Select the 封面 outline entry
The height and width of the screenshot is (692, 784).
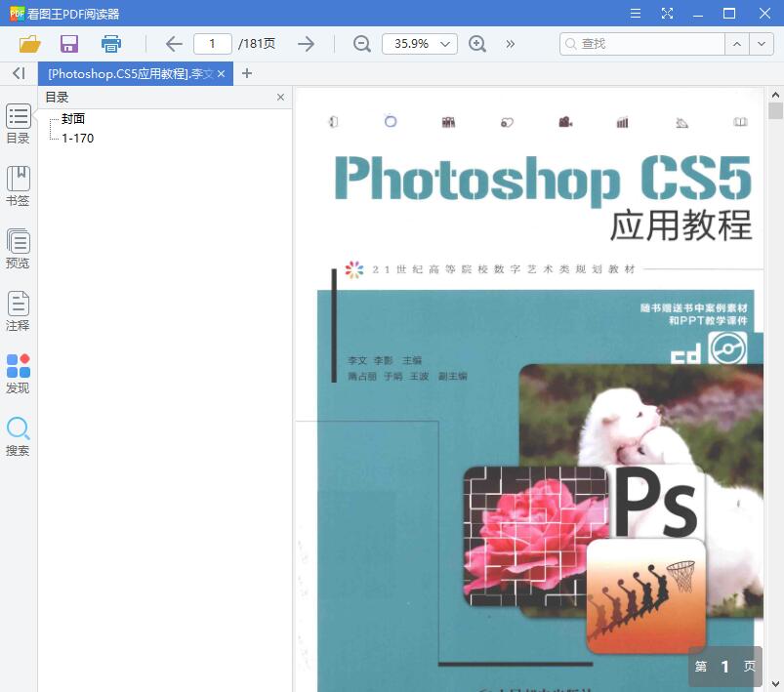coord(73,118)
